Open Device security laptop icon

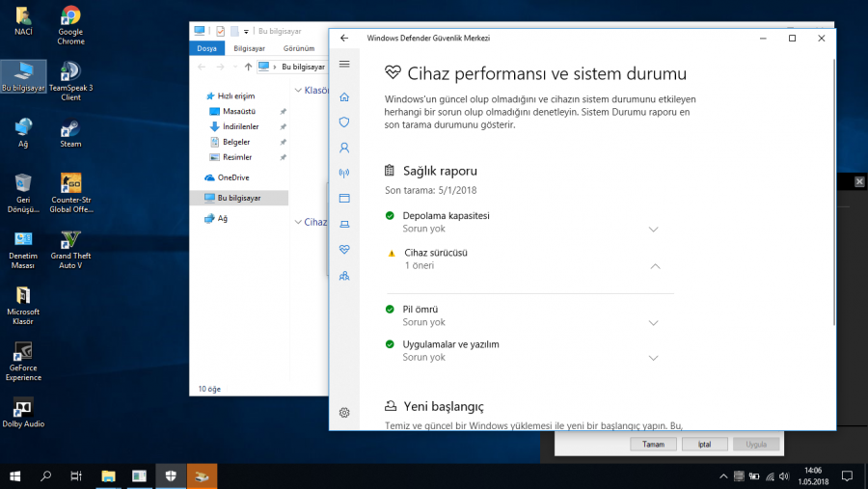[344, 224]
